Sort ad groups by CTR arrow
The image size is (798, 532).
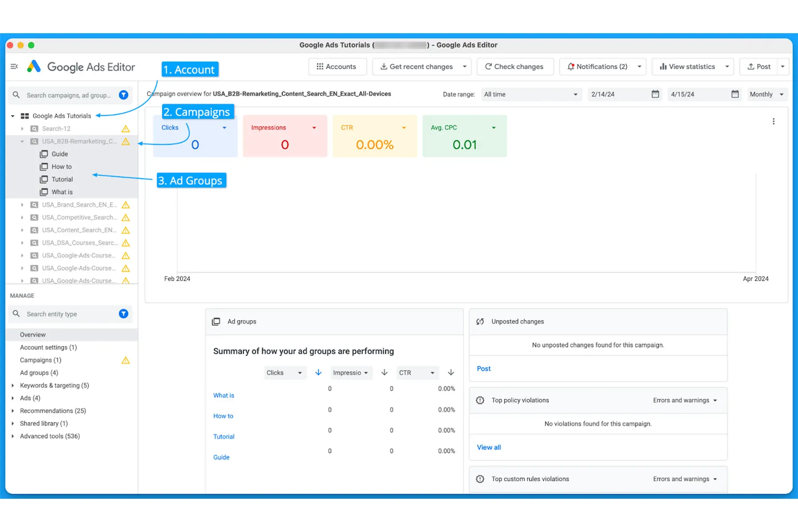451,372
